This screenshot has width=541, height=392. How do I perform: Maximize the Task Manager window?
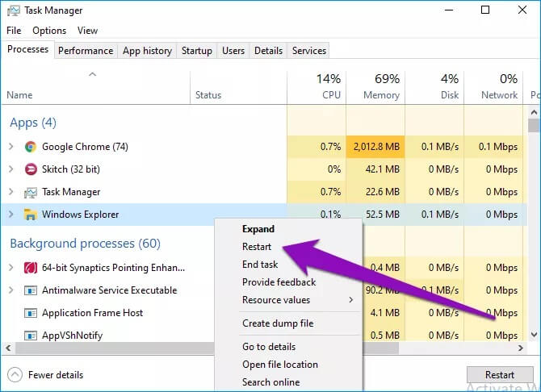coord(485,10)
